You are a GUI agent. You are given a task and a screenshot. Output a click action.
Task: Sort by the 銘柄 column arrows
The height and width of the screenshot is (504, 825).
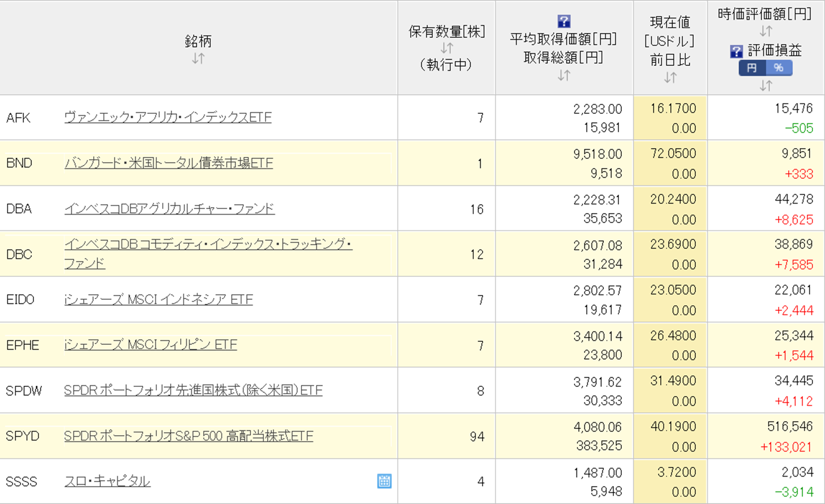coord(198,58)
